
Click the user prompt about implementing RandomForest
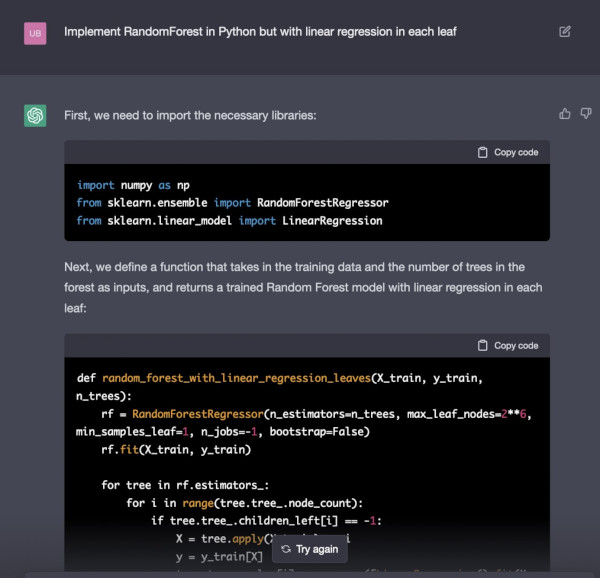click(260, 32)
